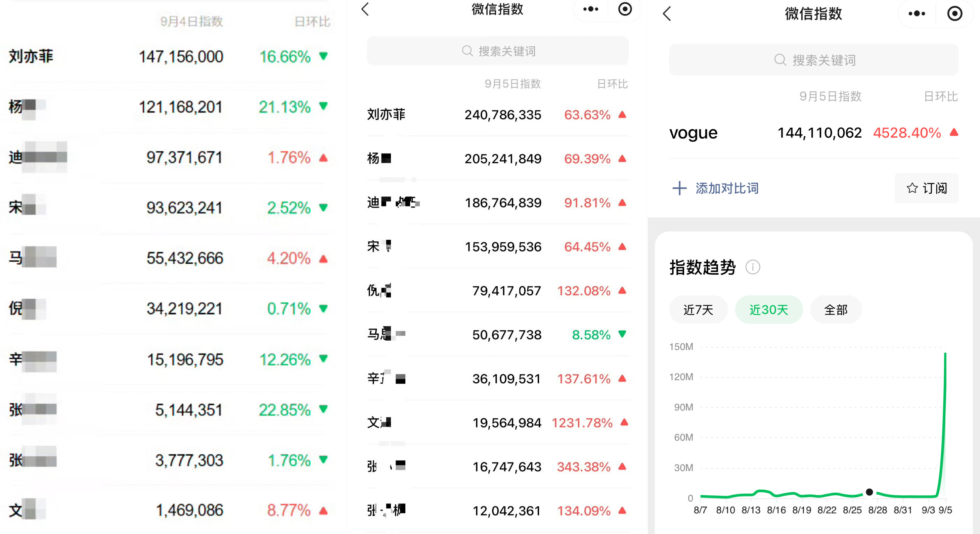980x534 pixels.
Task: Tap the magnifier icon in the vogue search bar
Action: tap(780, 60)
